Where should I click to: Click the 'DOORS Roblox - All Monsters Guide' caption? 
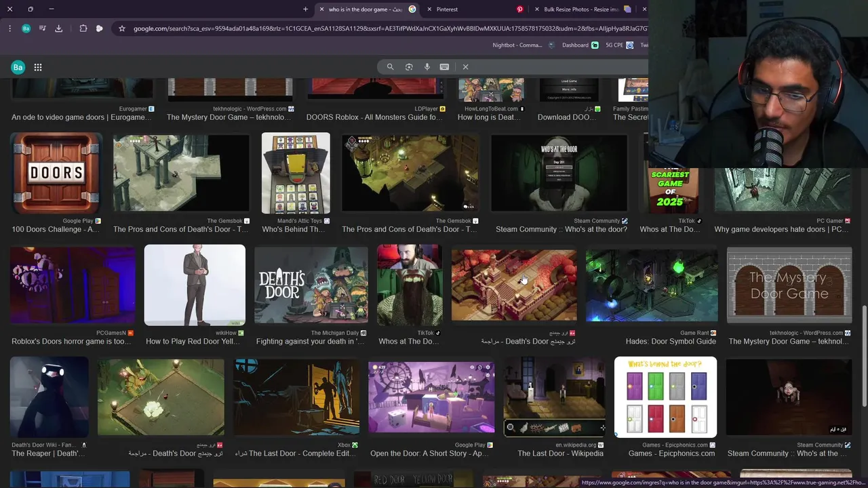coord(374,117)
